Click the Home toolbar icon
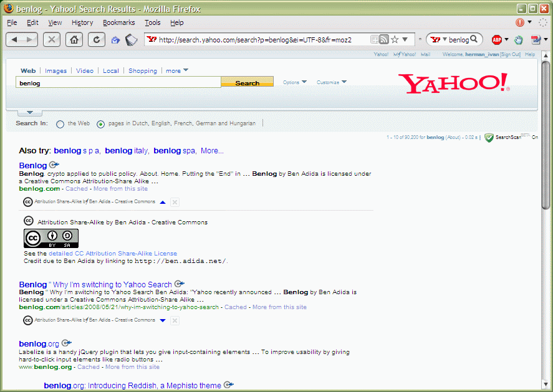This screenshot has height=392, width=553. click(x=74, y=39)
